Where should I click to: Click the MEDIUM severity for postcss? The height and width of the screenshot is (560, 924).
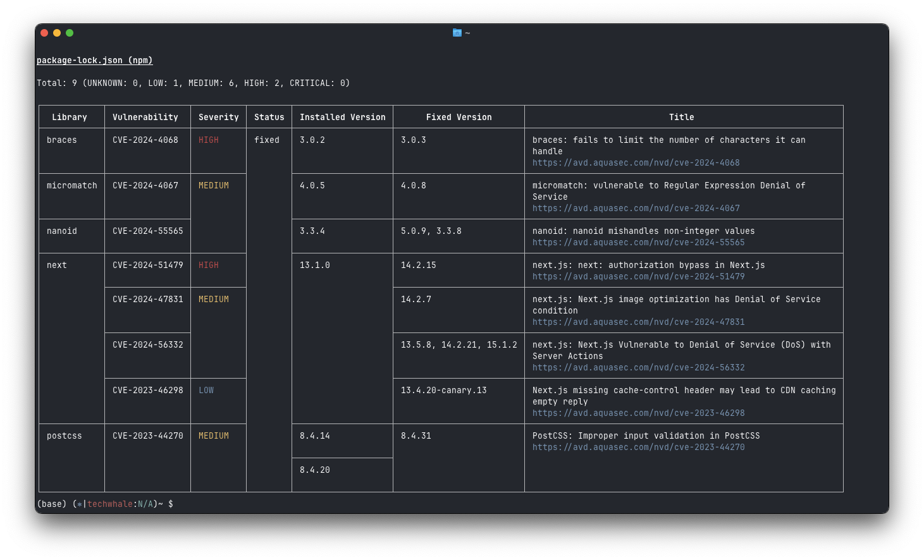(x=214, y=436)
